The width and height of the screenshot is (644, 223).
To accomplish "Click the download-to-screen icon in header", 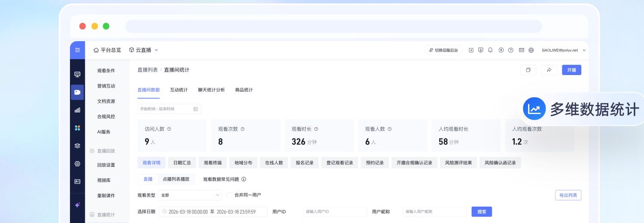I will coord(480,50).
